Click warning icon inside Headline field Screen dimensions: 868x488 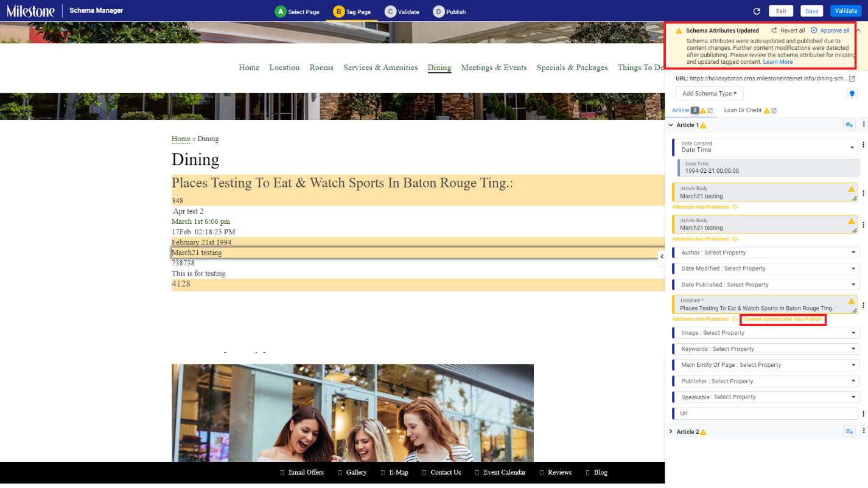coord(852,301)
